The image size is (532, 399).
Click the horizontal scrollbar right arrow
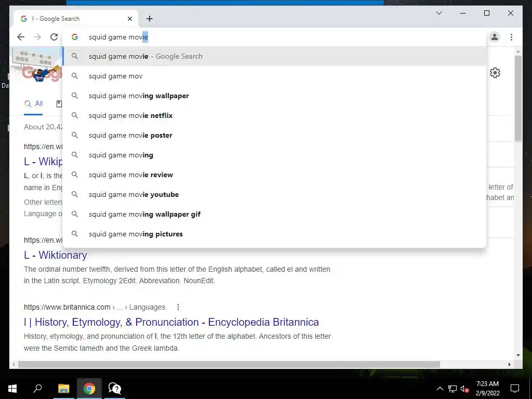[509, 364]
